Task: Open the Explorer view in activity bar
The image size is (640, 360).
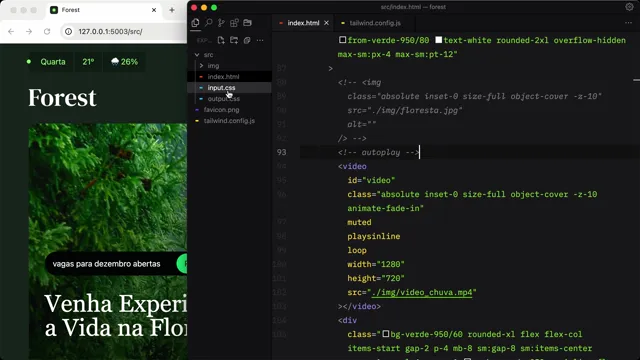Action: click(196, 23)
